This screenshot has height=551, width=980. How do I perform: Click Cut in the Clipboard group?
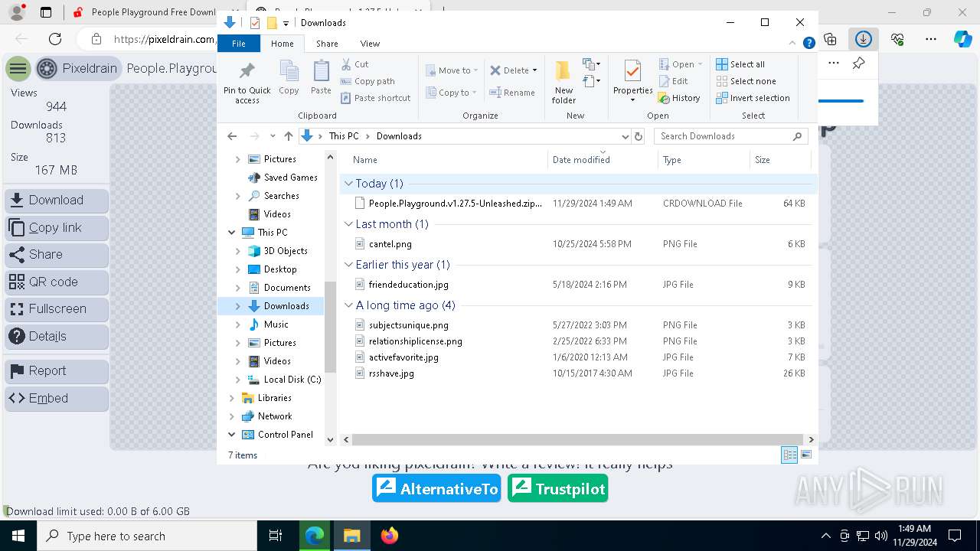[354, 64]
